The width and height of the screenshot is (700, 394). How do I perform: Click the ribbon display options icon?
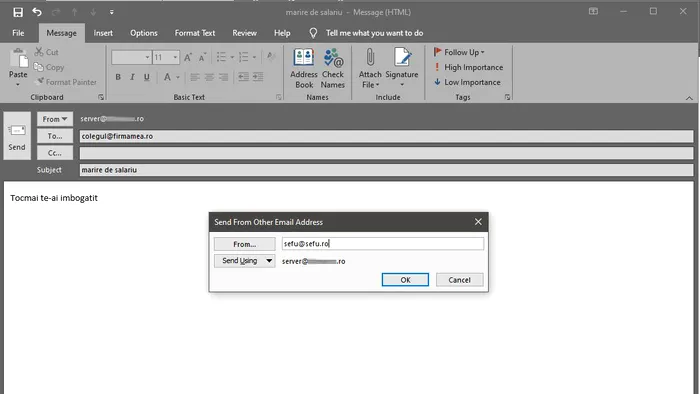point(593,12)
